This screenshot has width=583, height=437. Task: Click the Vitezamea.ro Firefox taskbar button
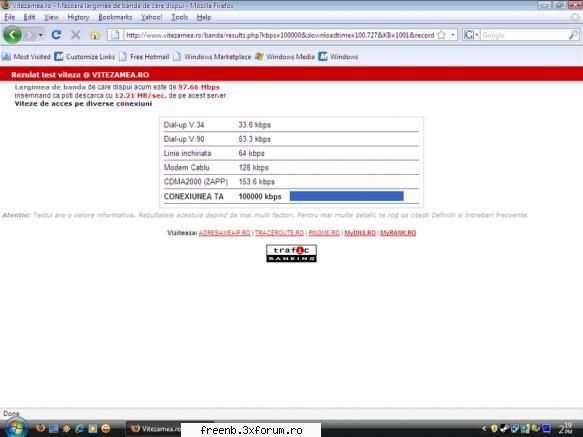click(154, 429)
